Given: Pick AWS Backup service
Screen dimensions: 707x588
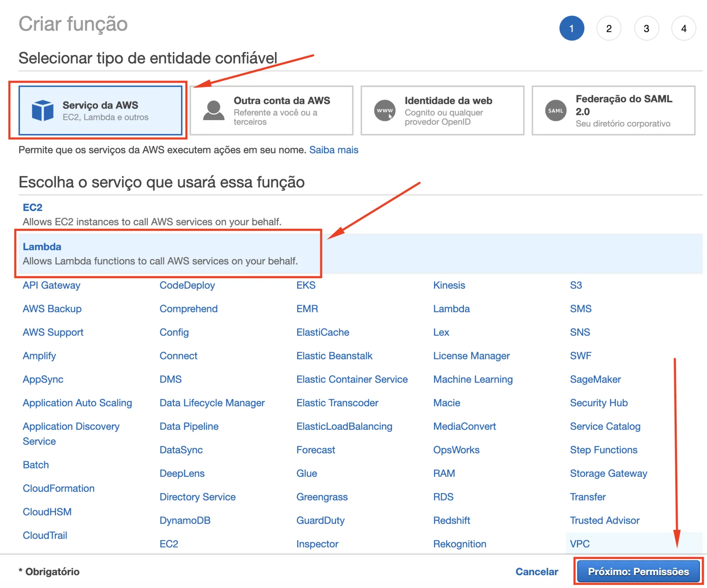Looking at the screenshot, I should (x=52, y=309).
